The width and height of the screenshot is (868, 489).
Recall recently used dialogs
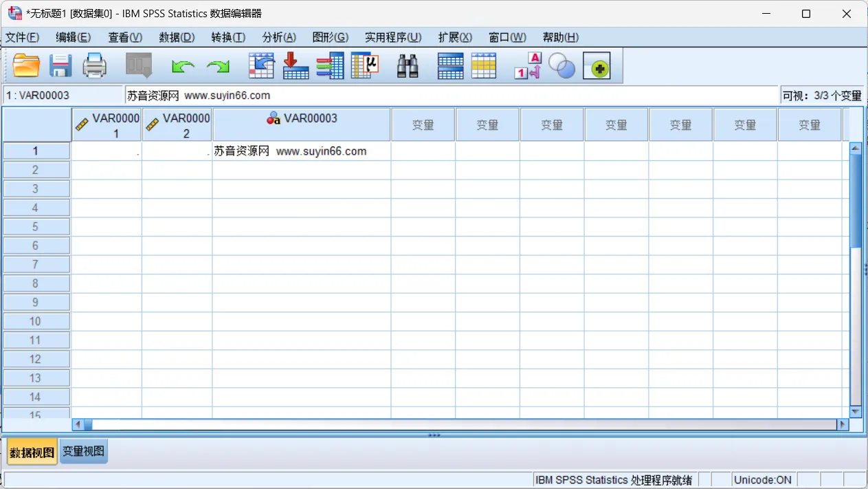[x=140, y=65]
